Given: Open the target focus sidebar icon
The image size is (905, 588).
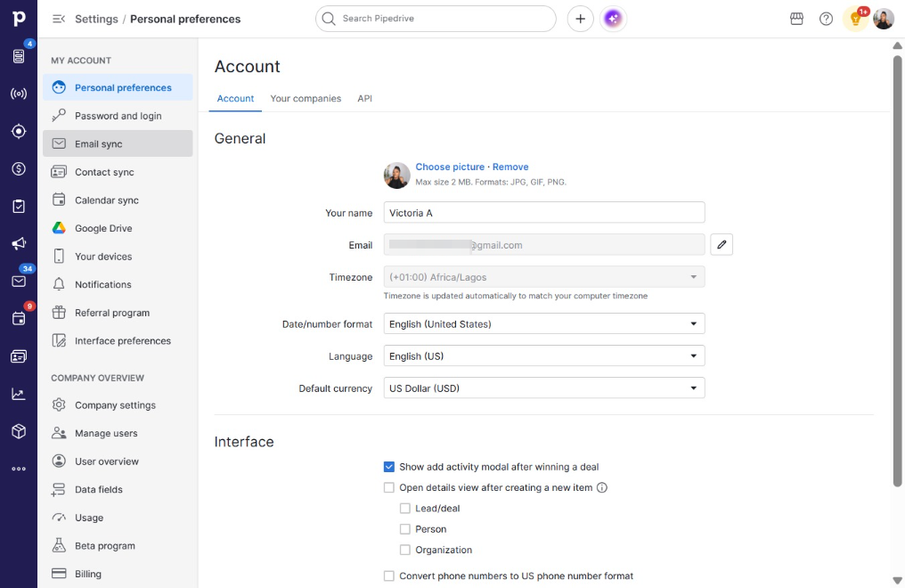Looking at the screenshot, I should 19,131.
